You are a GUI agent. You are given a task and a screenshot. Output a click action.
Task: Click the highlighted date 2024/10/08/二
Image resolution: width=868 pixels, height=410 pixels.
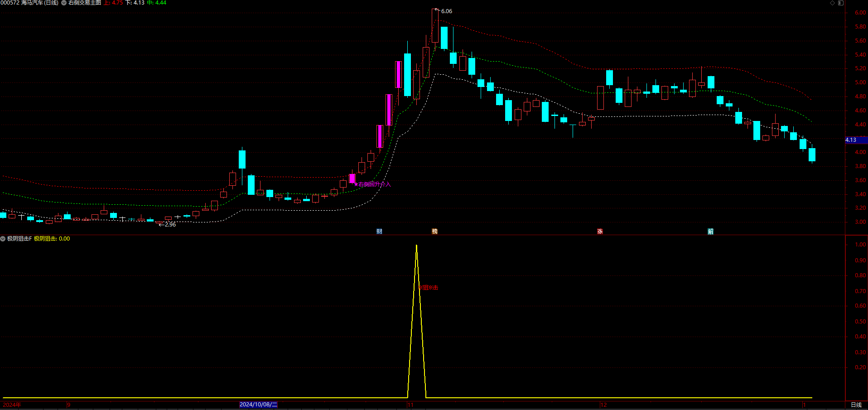258,405
